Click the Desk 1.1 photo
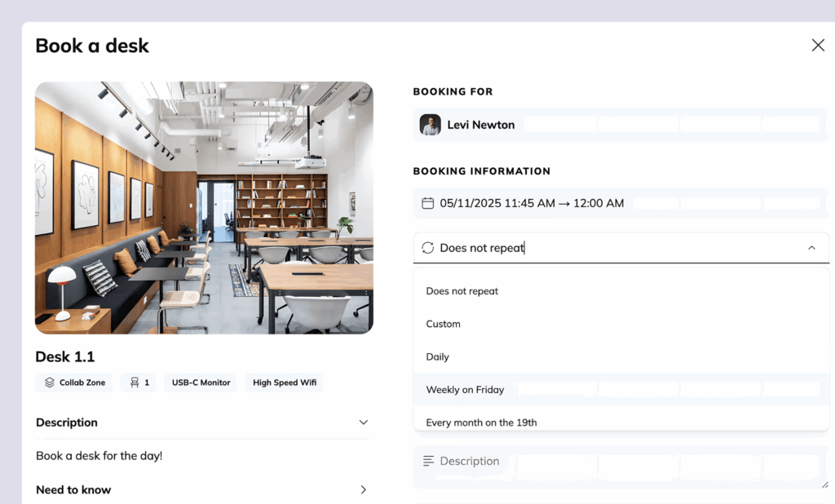 (x=204, y=206)
